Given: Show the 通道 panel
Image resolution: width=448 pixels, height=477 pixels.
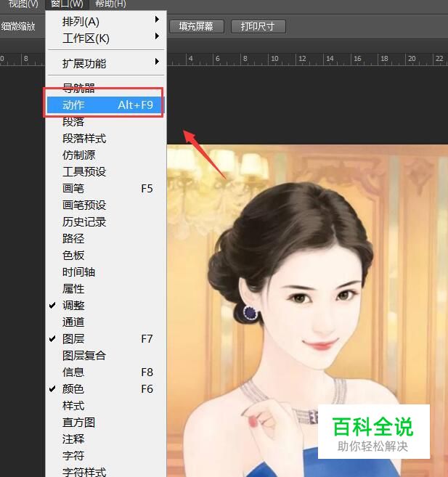Looking at the screenshot, I should [106, 322].
